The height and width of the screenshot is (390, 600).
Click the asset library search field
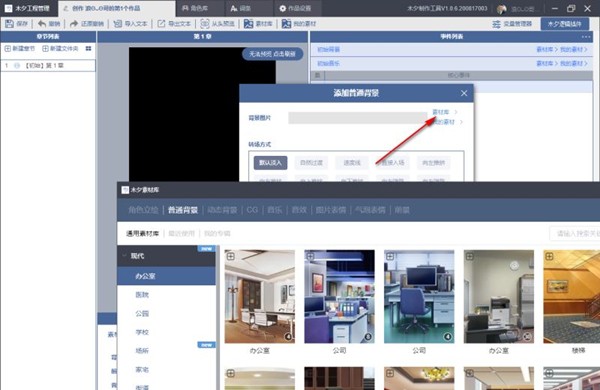pos(574,233)
